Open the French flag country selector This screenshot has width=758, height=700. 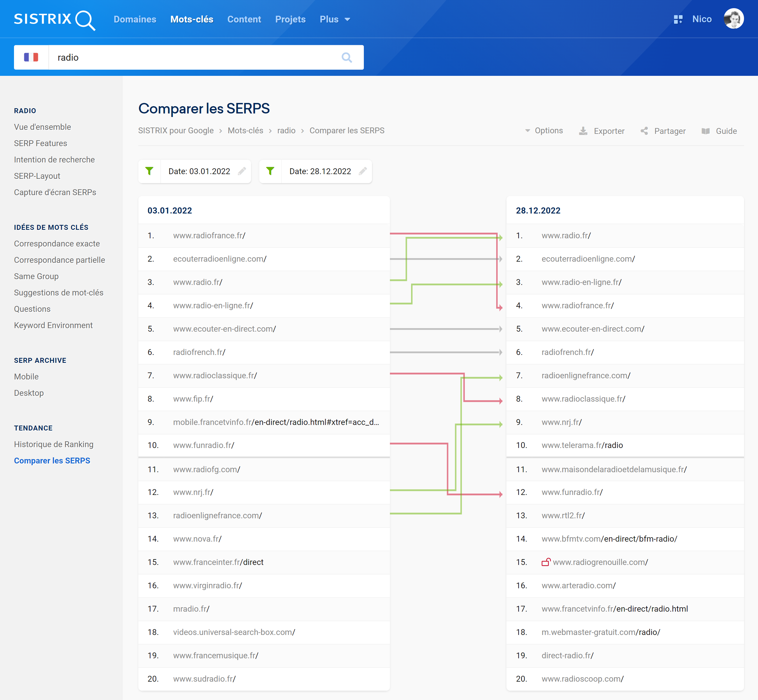(31, 57)
